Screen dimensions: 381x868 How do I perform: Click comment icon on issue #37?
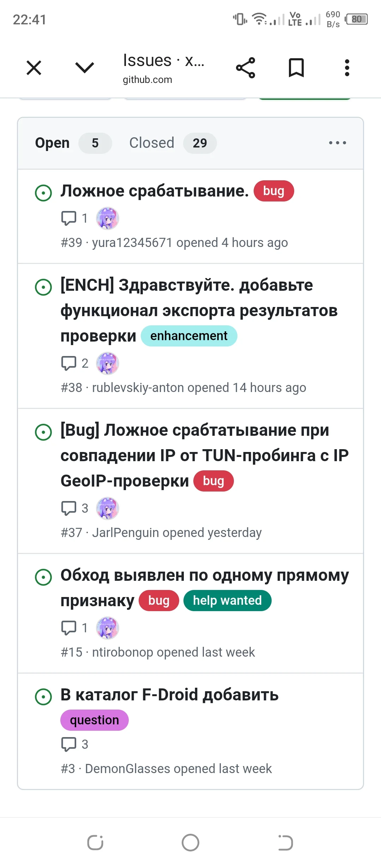(x=69, y=508)
